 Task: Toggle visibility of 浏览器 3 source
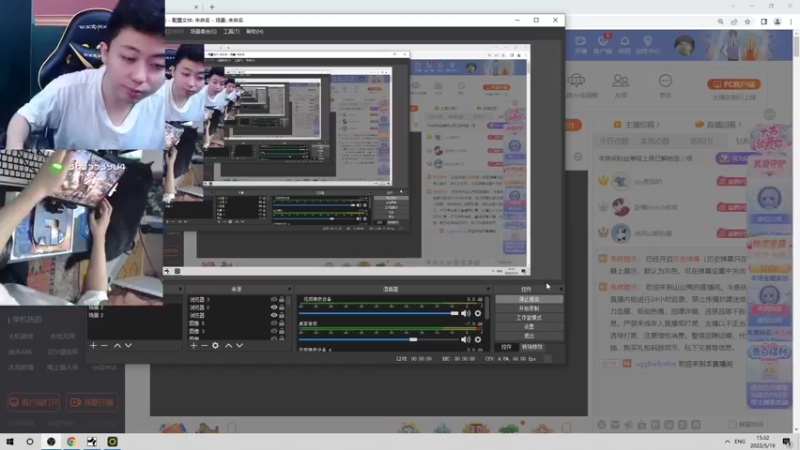[273, 299]
